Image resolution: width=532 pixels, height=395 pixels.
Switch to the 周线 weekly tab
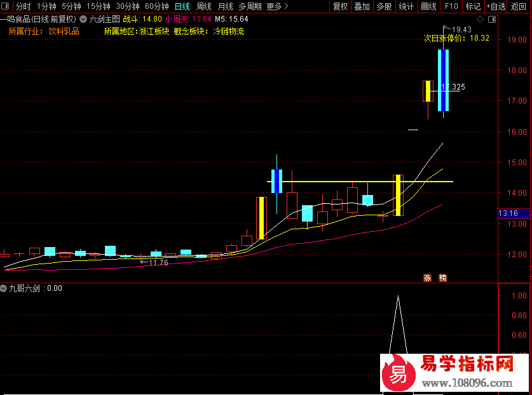click(x=203, y=6)
